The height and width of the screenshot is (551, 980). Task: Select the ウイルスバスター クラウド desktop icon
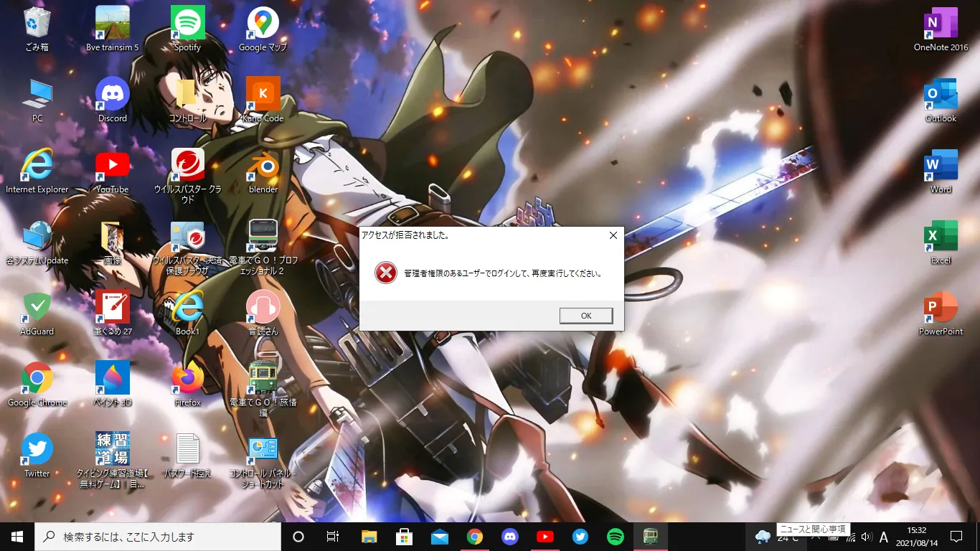click(188, 176)
